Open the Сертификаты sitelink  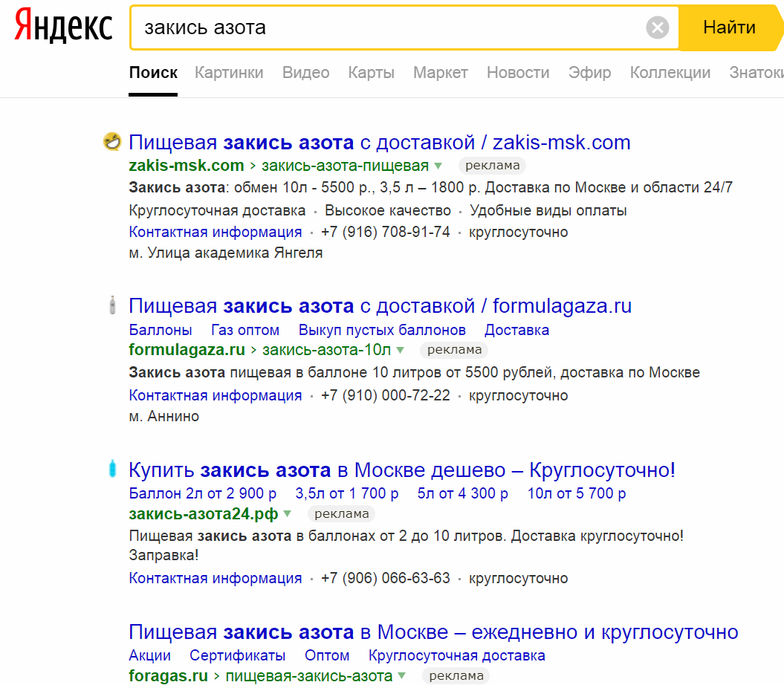click(x=238, y=655)
